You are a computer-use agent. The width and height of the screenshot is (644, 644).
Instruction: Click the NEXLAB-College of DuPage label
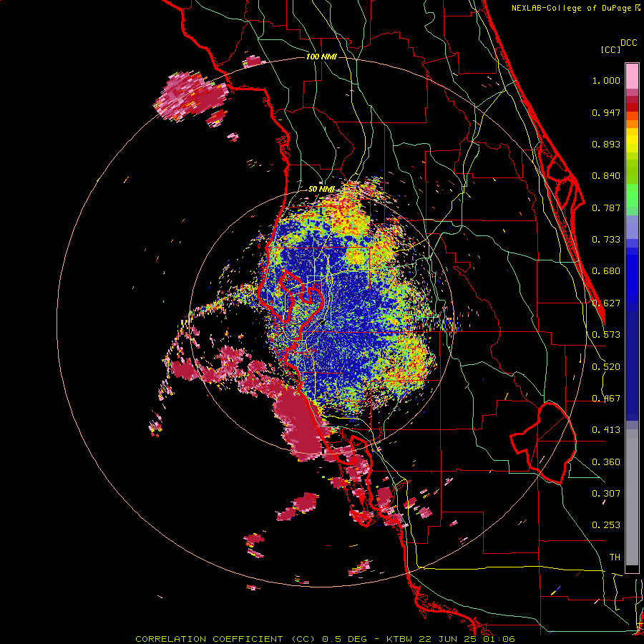point(572,8)
